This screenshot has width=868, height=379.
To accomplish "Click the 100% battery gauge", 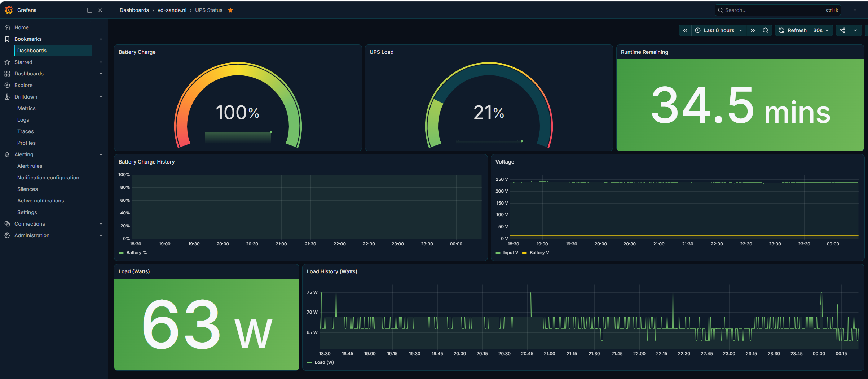I will coord(238,105).
